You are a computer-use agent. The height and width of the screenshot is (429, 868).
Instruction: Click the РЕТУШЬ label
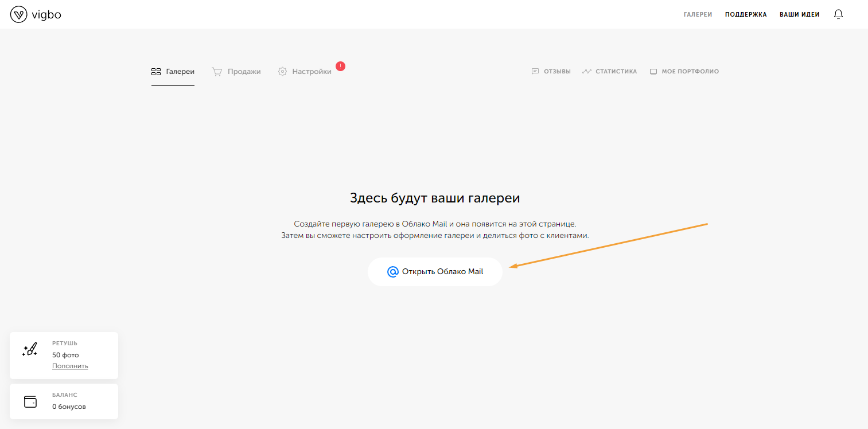(64, 344)
